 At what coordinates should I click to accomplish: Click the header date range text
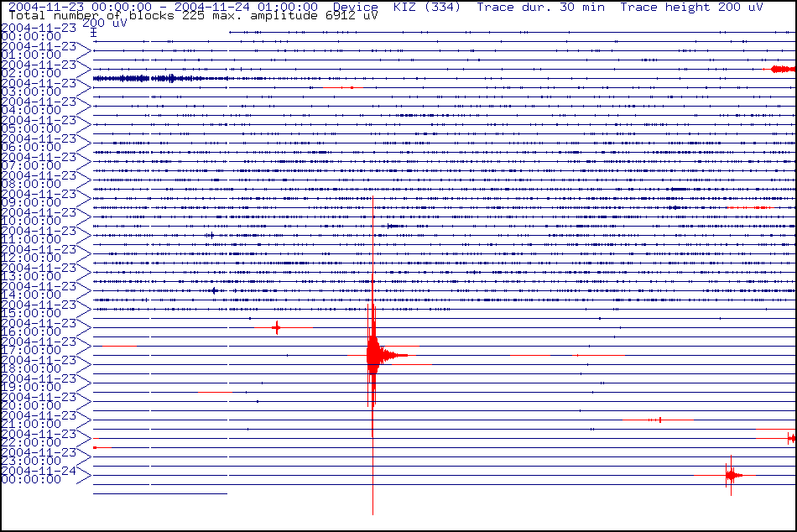[163, 7]
